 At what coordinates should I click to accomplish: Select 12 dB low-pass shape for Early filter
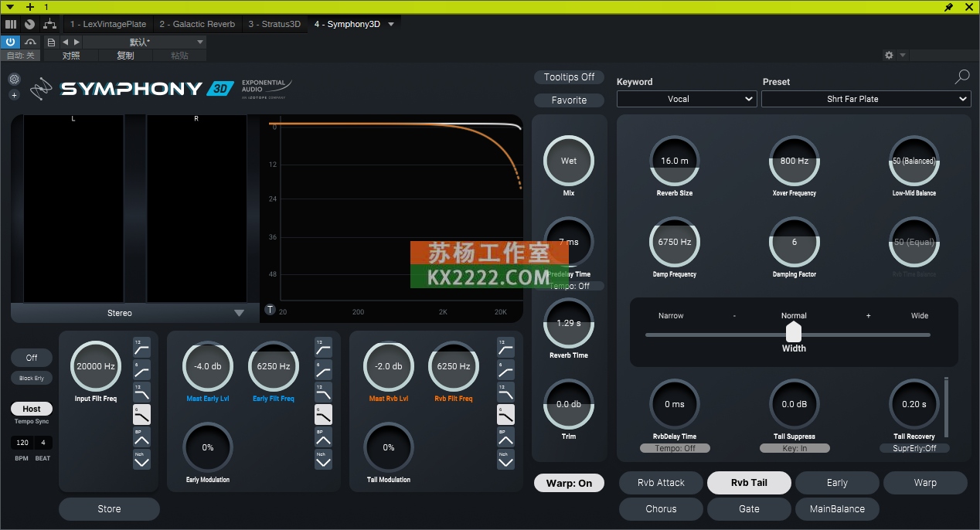click(x=323, y=392)
